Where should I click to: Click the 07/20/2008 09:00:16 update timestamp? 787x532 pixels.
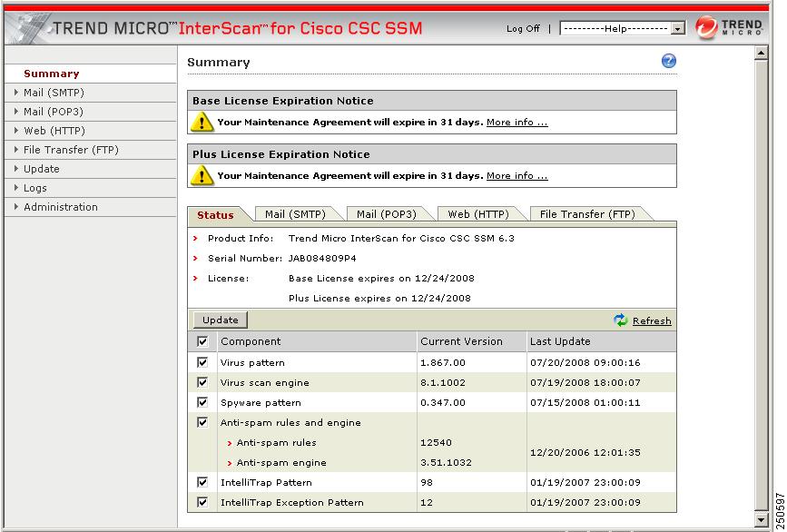(585, 363)
